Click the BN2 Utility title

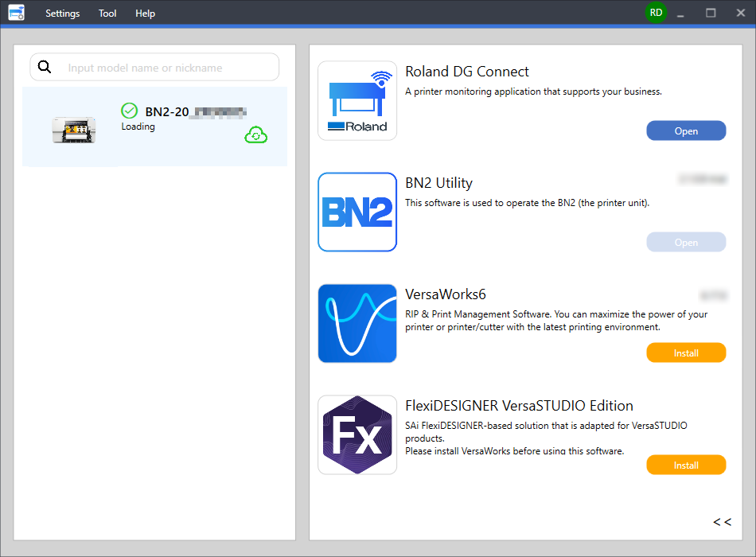(x=438, y=183)
